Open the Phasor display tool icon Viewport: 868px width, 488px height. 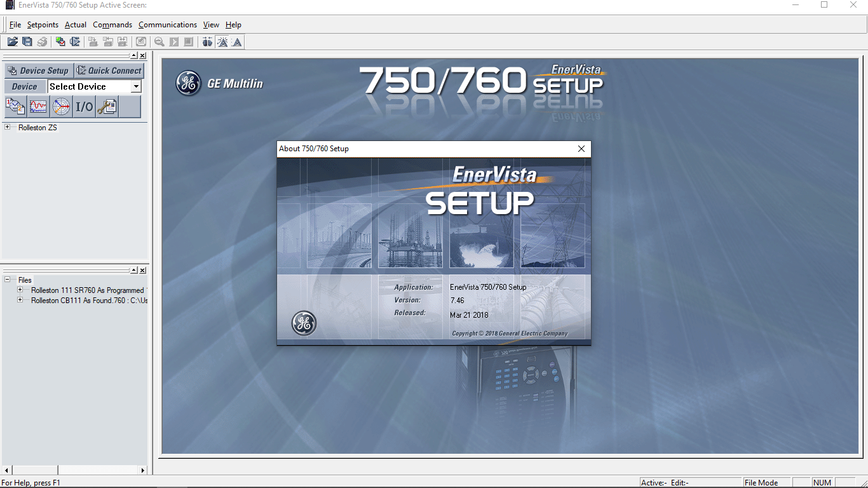[61, 107]
